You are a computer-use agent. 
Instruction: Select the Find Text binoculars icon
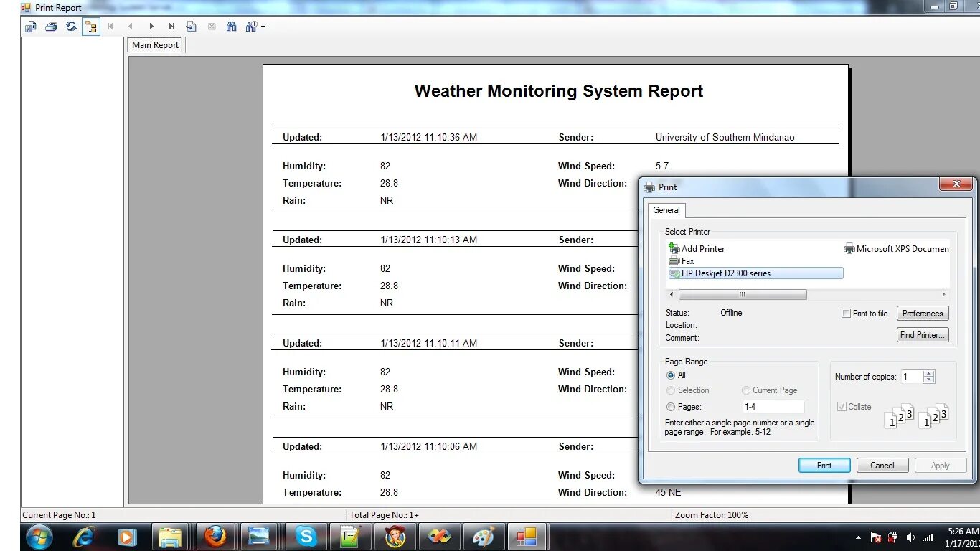click(x=231, y=26)
